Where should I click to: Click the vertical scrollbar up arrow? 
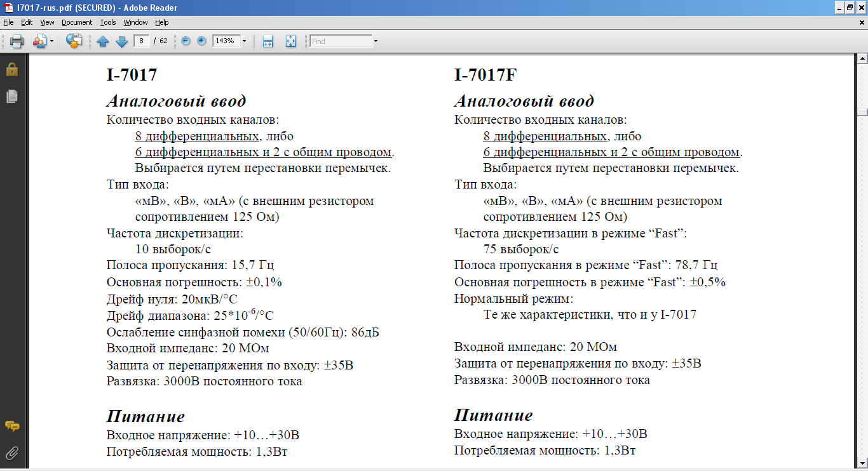click(x=862, y=58)
